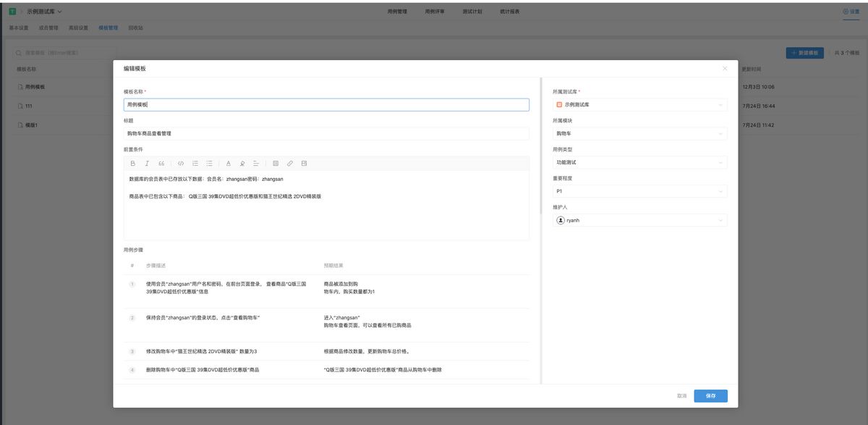Viewport: 868px width, 425px height.
Task: Switch to 用例评审 tab
Action: click(435, 12)
